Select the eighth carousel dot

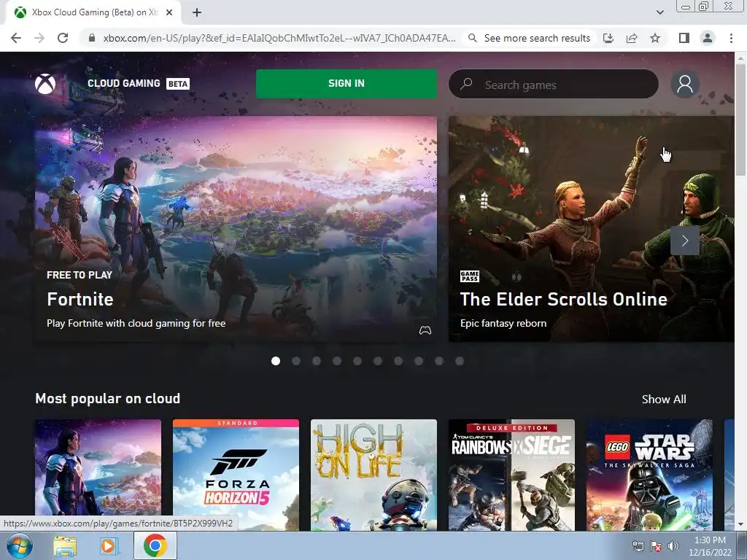click(419, 361)
